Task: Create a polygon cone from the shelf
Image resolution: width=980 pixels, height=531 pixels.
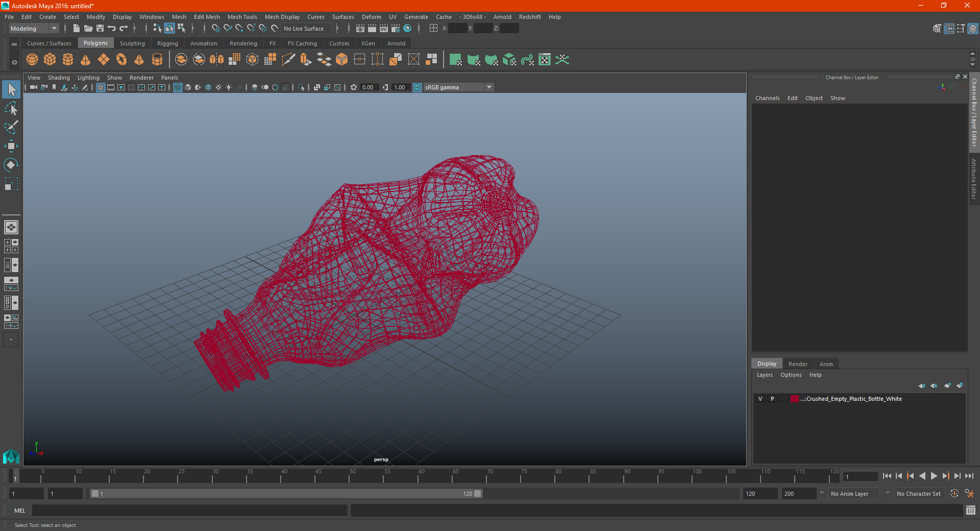Action: click(86, 60)
